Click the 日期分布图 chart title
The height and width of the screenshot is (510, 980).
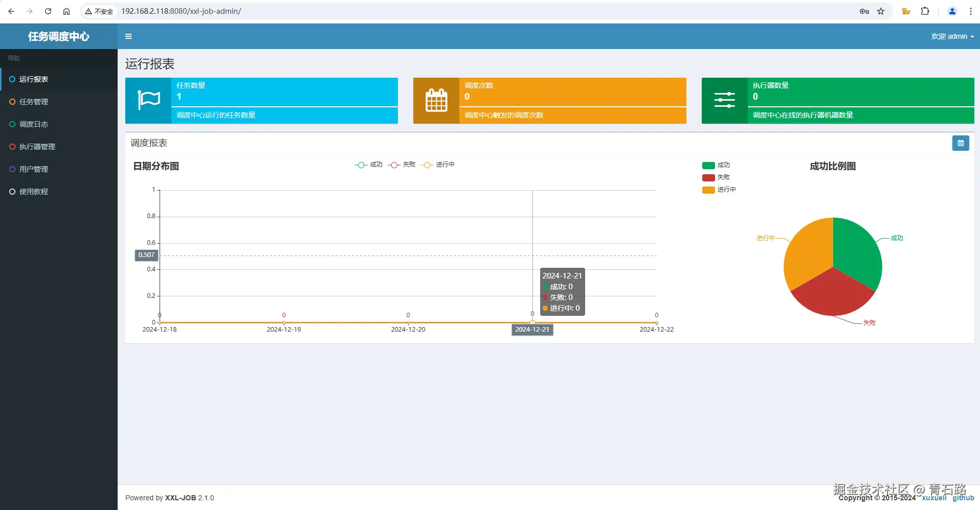156,166
